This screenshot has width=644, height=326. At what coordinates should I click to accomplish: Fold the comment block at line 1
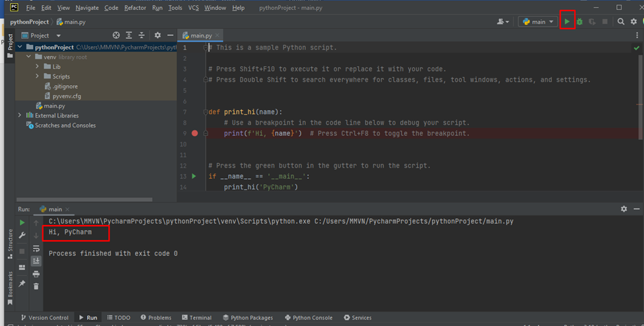(206, 48)
